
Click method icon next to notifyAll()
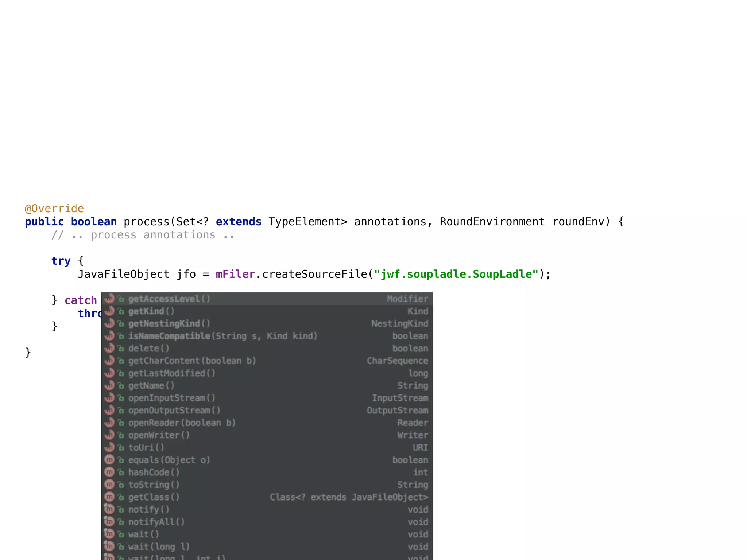tap(109, 522)
